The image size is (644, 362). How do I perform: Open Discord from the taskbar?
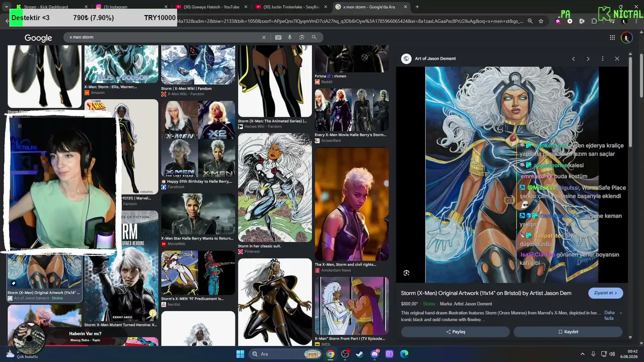[x=375, y=354]
